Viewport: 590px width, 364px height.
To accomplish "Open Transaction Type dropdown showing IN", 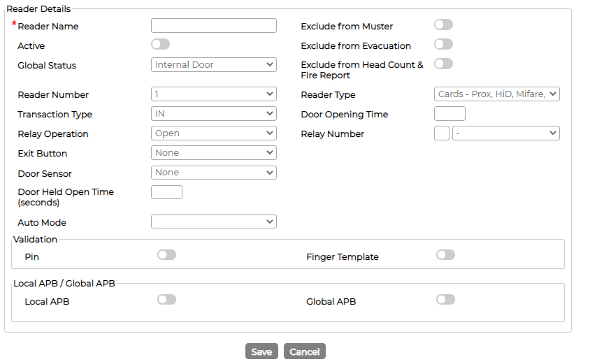I will (x=214, y=114).
